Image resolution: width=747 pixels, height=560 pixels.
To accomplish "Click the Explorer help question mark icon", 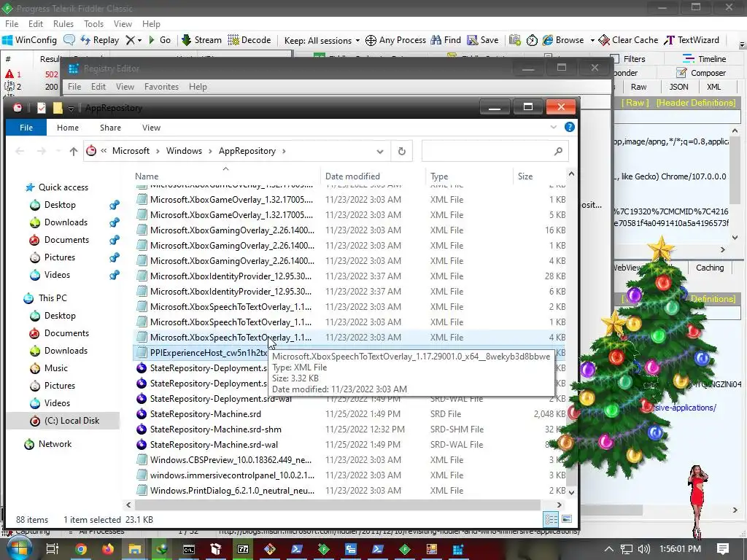I will (569, 127).
